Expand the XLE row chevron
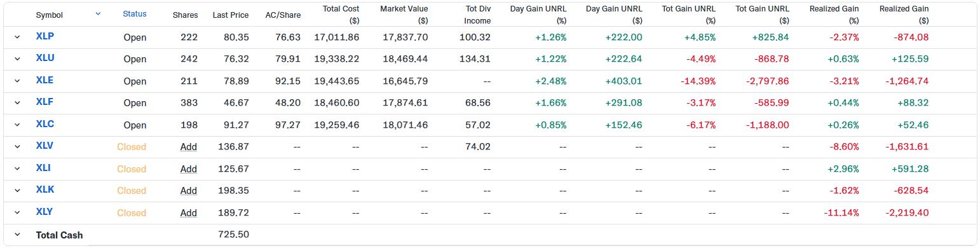 (x=17, y=81)
